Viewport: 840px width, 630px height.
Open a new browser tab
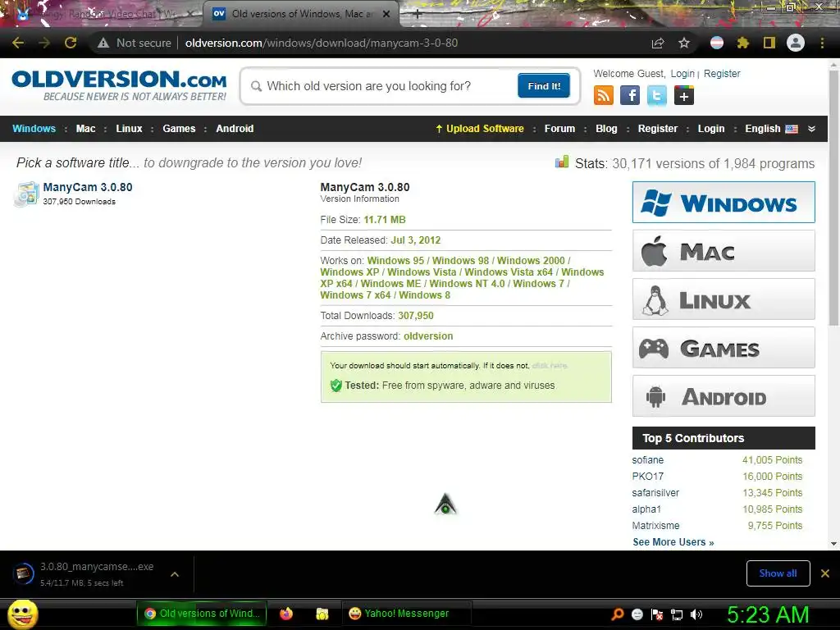pyautogui.click(x=418, y=15)
